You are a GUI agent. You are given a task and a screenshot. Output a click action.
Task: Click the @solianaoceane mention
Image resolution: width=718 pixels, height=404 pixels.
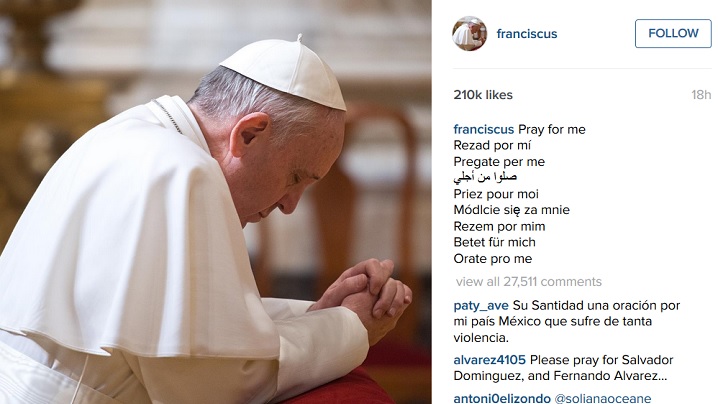(603, 398)
